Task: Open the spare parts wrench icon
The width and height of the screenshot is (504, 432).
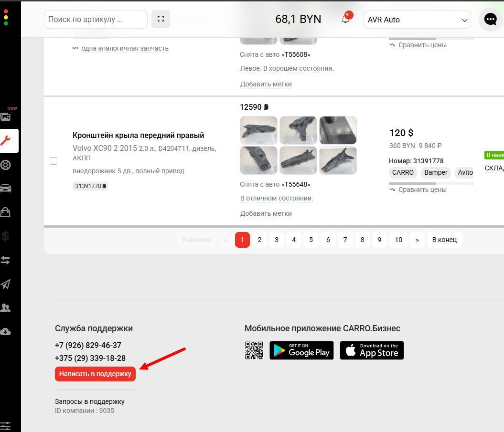Action: (7, 141)
